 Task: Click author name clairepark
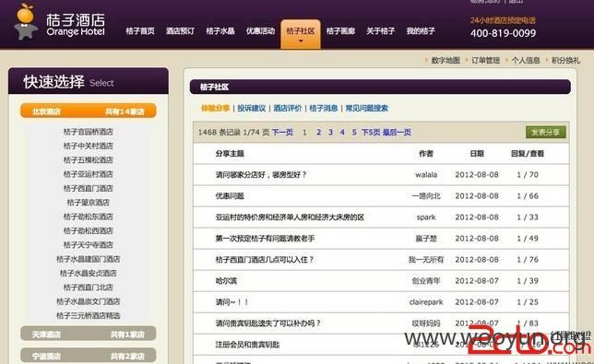(x=426, y=302)
